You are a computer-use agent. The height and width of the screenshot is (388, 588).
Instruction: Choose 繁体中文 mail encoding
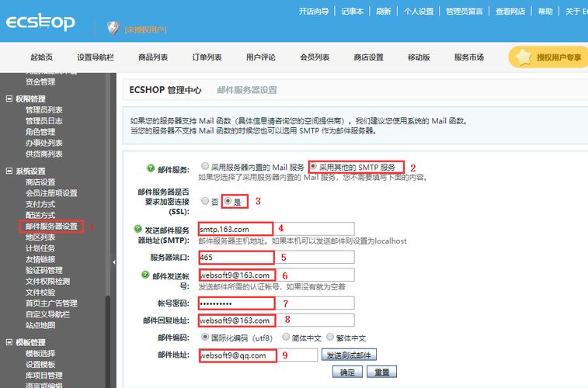(330, 337)
